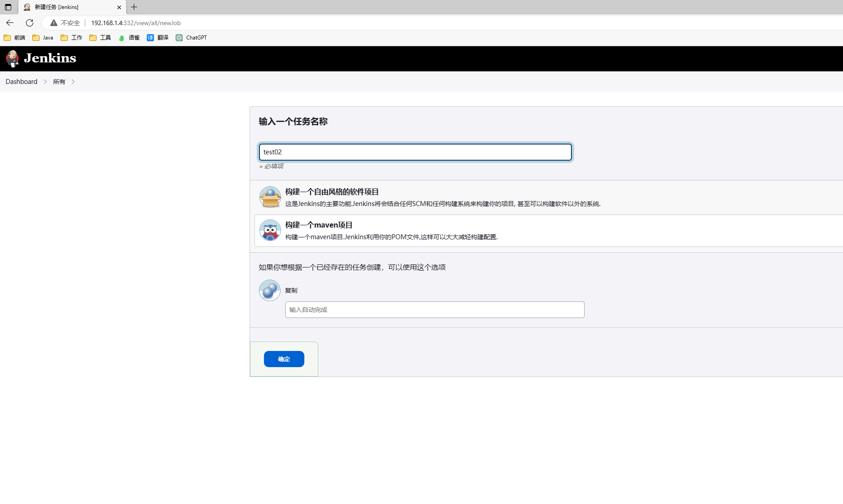Open the 工具 bookmark folder

(x=100, y=38)
